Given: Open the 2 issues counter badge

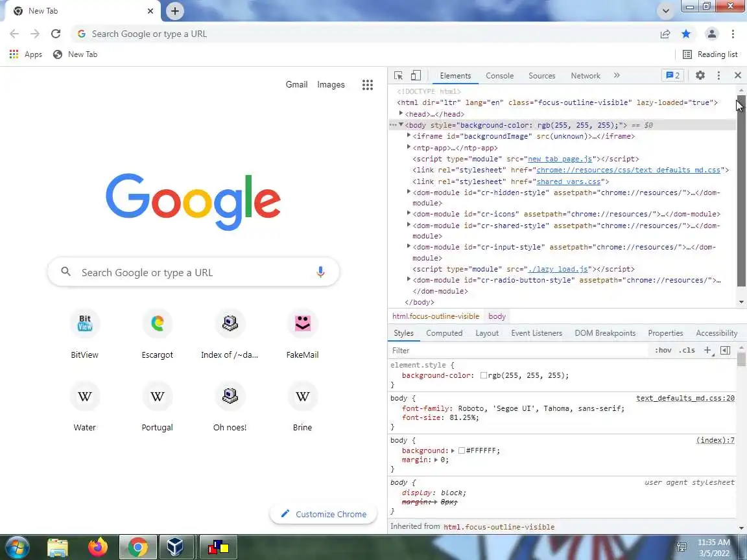Looking at the screenshot, I should (x=672, y=75).
